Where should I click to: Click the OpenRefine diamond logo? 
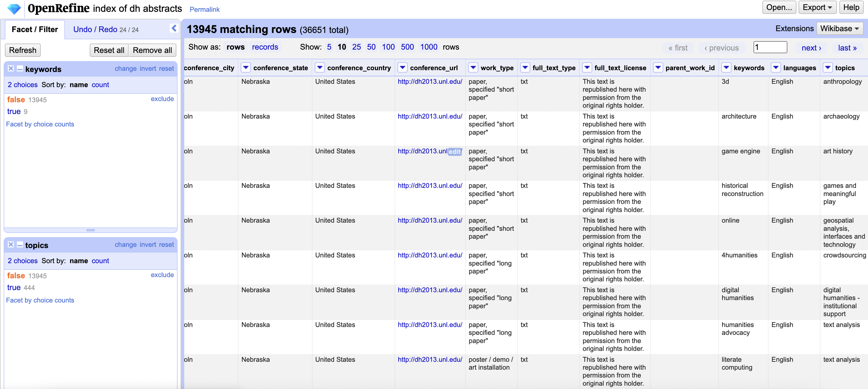click(14, 8)
